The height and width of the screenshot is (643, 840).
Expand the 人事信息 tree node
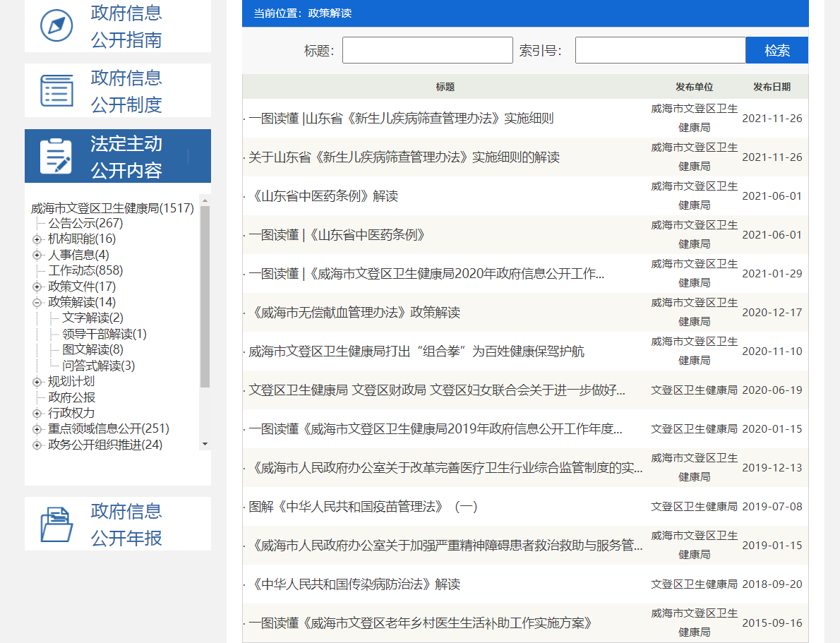pyautogui.click(x=37, y=255)
